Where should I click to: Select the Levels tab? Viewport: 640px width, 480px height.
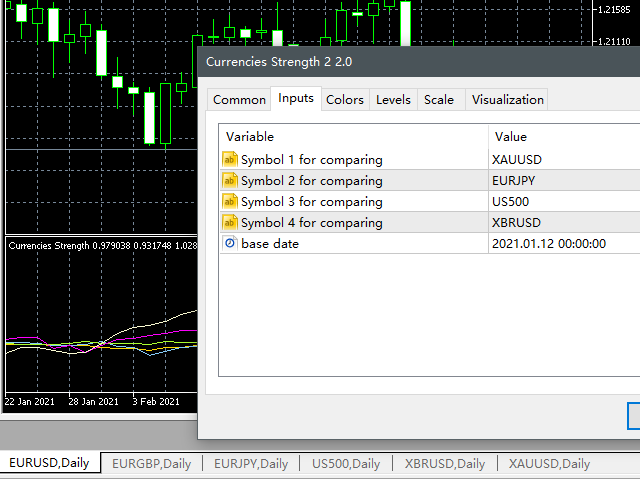(393, 99)
